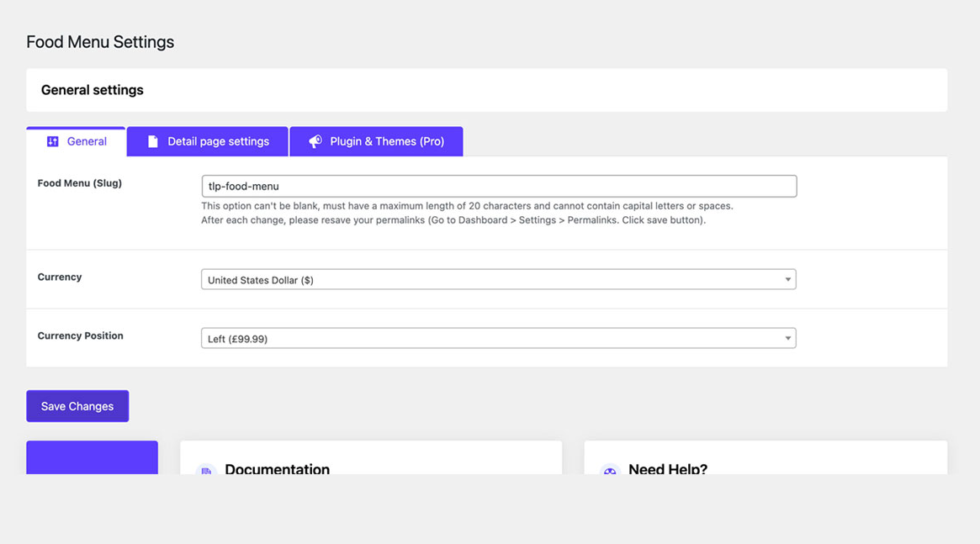Click the purple box below Save Changes
The image size is (980, 544).
click(92, 457)
